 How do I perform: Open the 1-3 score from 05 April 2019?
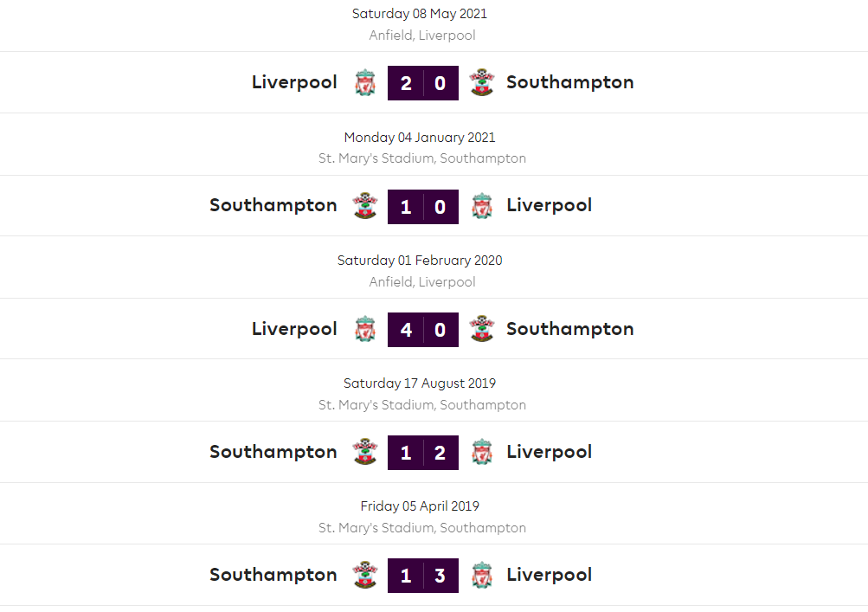pos(423,575)
